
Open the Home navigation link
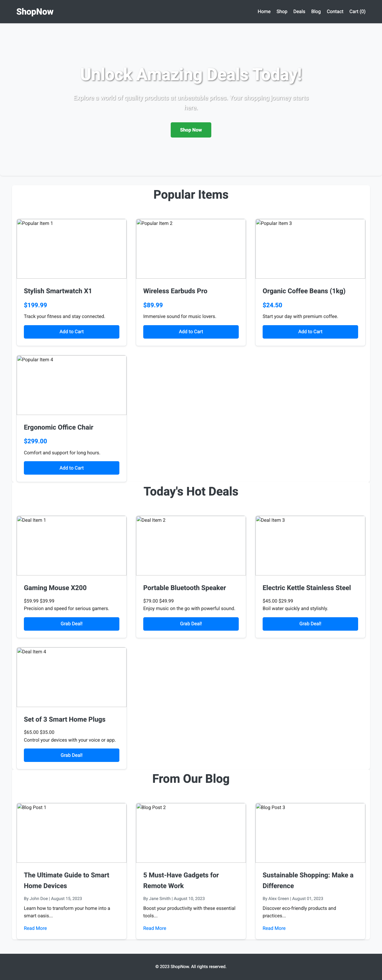click(264, 11)
